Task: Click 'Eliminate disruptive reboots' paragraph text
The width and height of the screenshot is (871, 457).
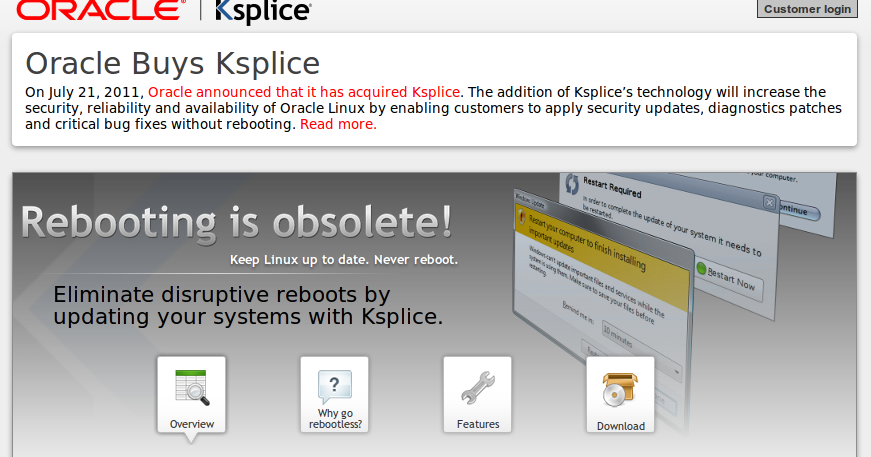Action: point(248,305)
